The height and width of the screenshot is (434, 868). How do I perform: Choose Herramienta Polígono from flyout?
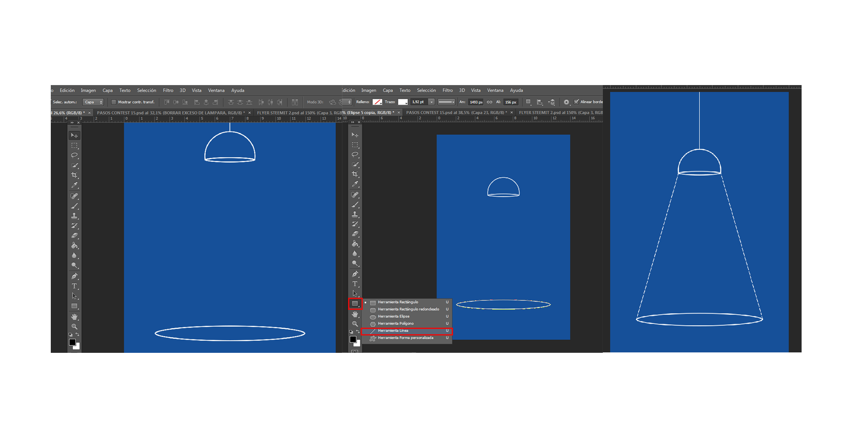point(407,323)
